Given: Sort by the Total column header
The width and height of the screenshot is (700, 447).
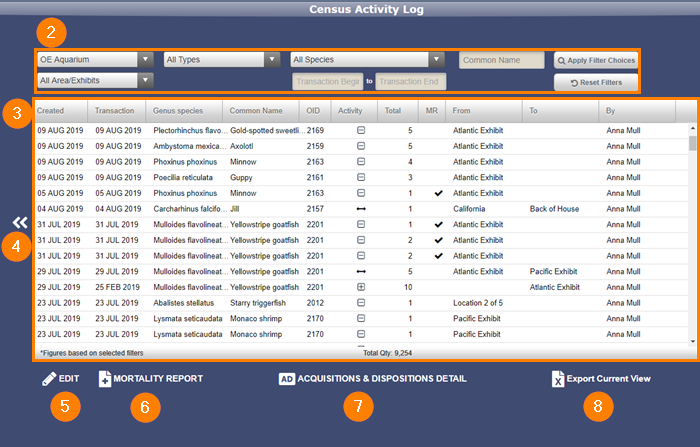Looking at the screenshot, I should [x=398, y=111].
